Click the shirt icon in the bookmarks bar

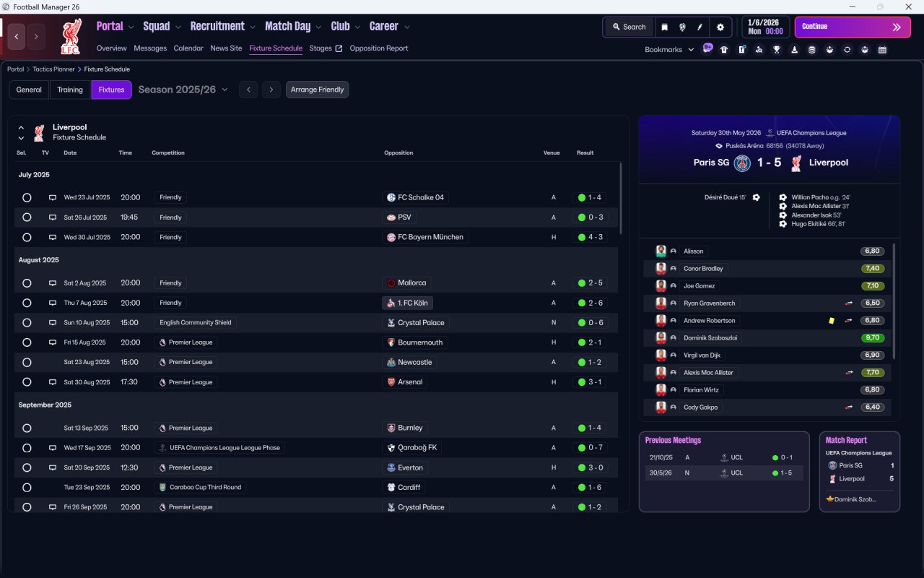tap(724, 50)
